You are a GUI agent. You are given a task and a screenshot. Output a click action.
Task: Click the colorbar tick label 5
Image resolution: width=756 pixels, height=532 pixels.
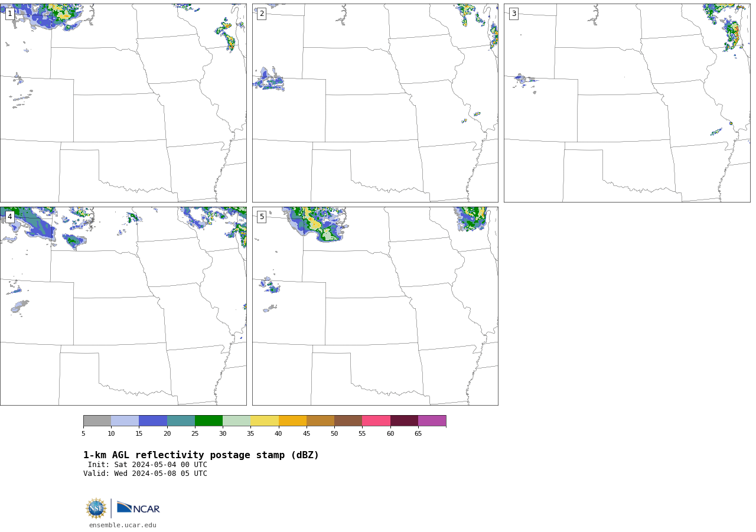(x=83, y=434)
